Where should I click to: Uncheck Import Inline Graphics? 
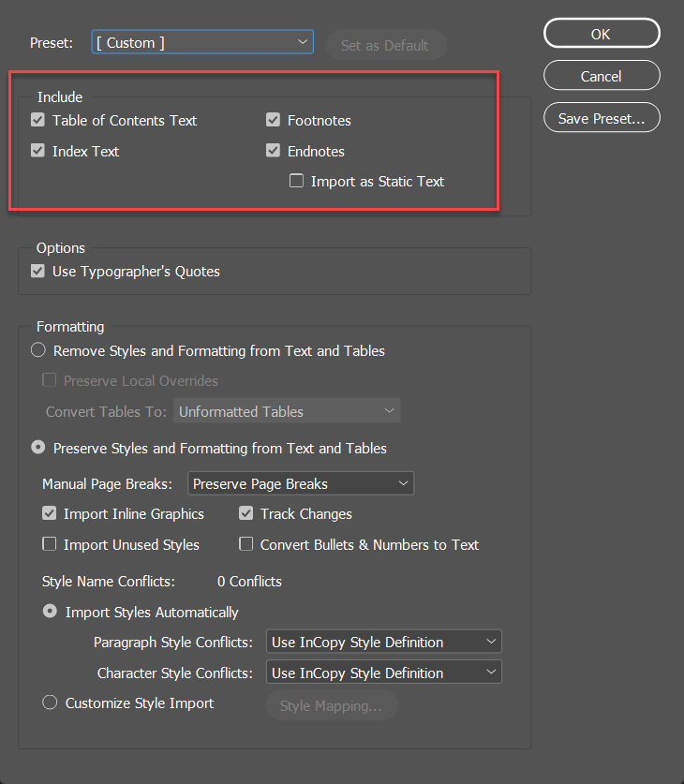pyautogui.click(x=49, y=513)
